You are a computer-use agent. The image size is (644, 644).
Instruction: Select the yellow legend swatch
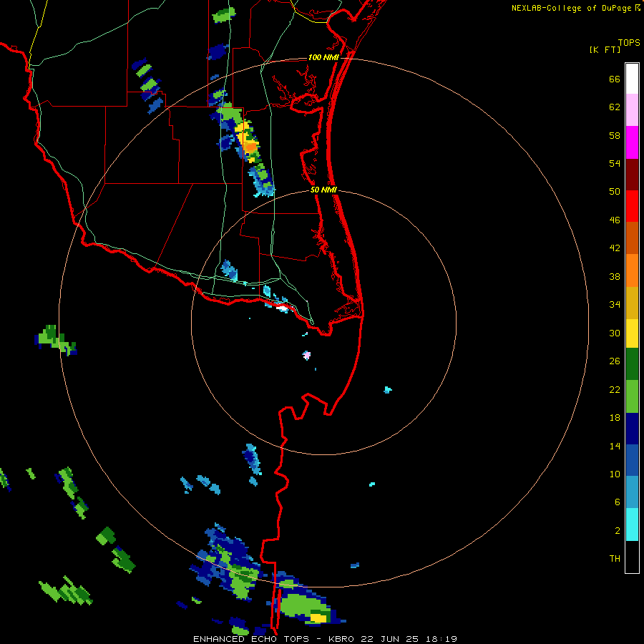(x=632, y=333)
